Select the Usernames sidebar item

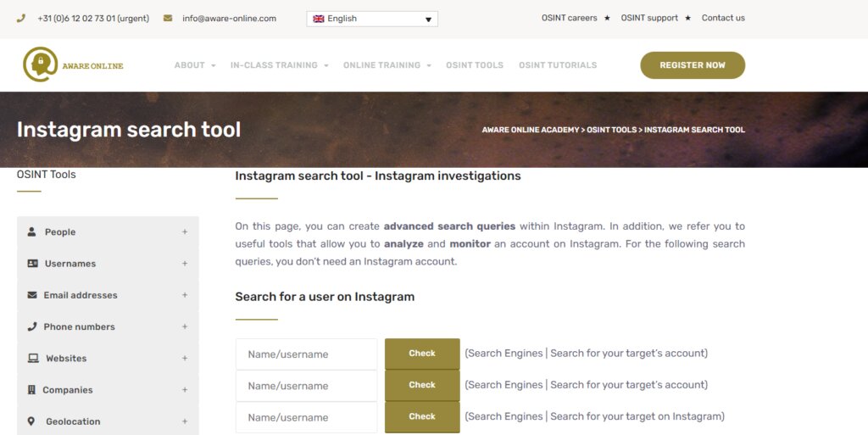[108, 264]
